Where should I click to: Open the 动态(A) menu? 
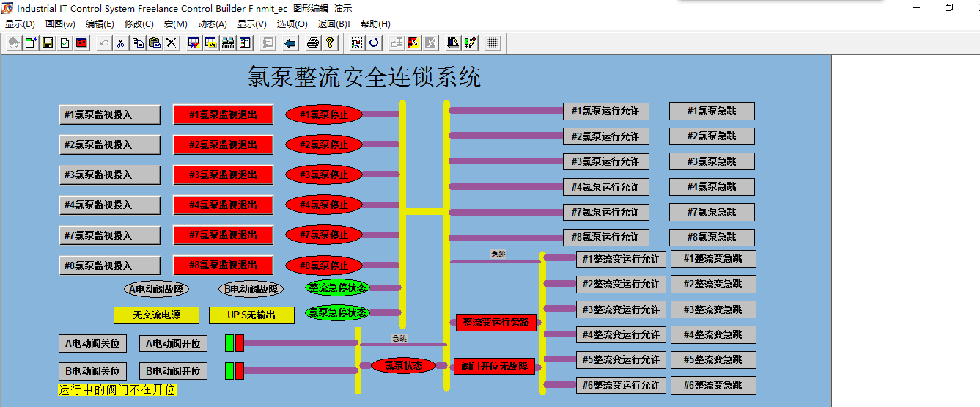pyautogui.click(x=213, y=24)
